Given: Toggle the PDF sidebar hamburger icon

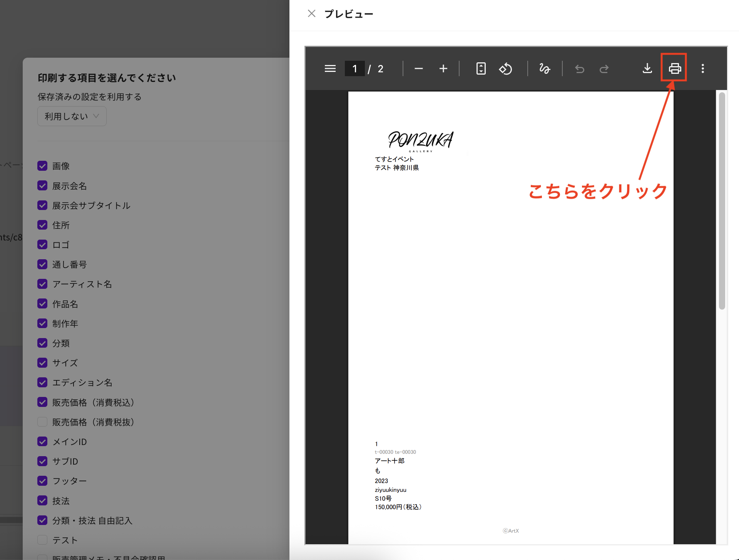Looking at the screenshot, I should click(330, 68).
